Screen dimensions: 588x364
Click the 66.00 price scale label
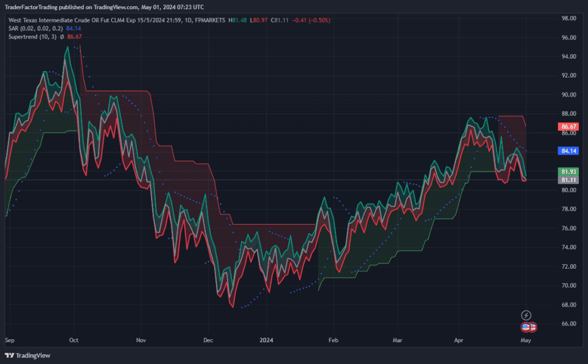click(x=568, y=323)
